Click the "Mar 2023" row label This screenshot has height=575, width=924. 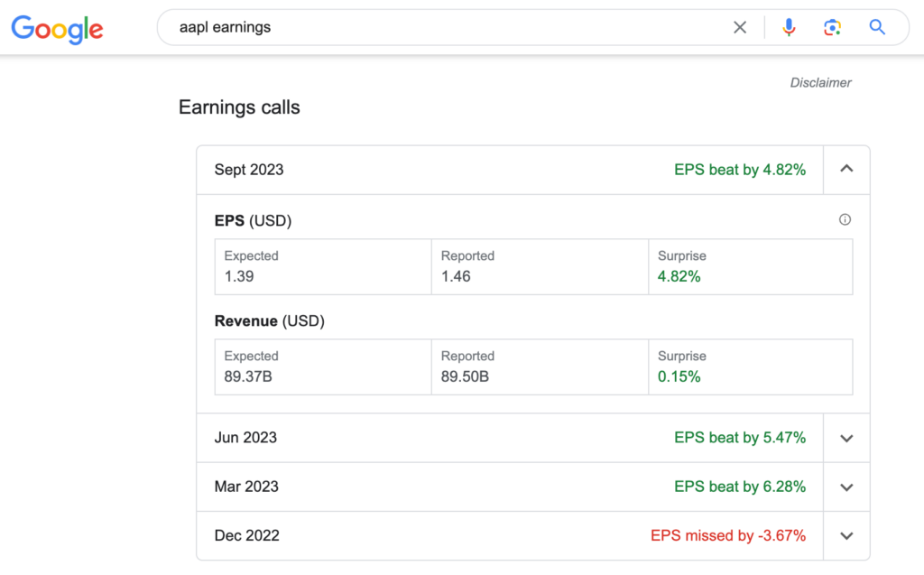(x=246, y=487)
